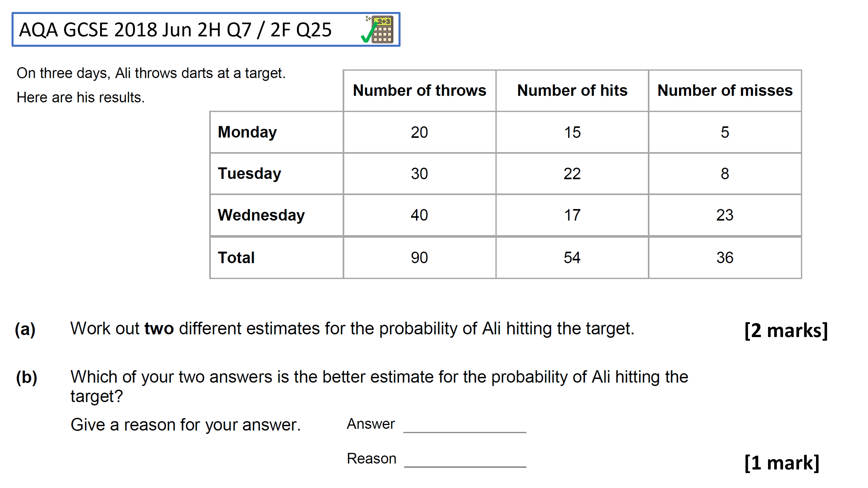Click Wednesday's 17 hits cell
The width and height of the screenshot is (868, 488).
click(572, 215)
